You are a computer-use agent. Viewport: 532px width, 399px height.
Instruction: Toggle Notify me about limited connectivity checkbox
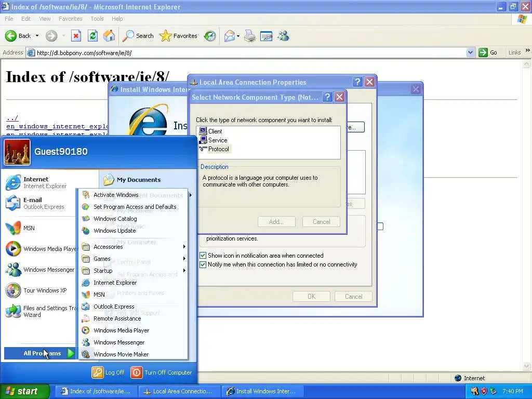tap(203, 264)
